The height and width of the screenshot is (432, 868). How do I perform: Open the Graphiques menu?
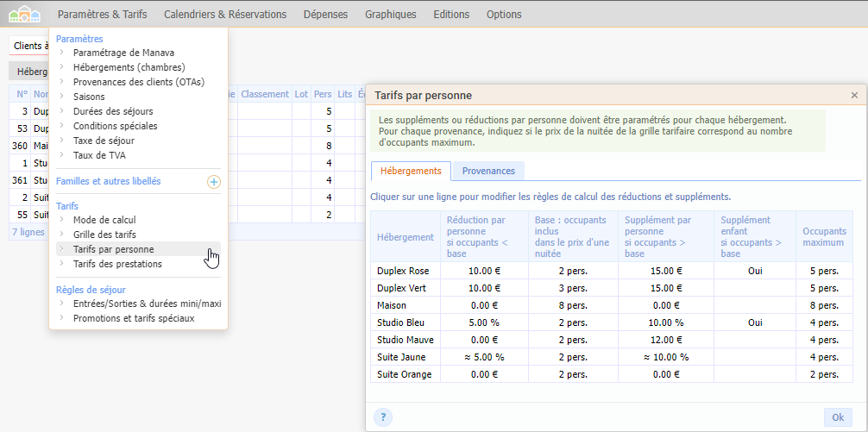pyautogui.click(x=390, y=15)
